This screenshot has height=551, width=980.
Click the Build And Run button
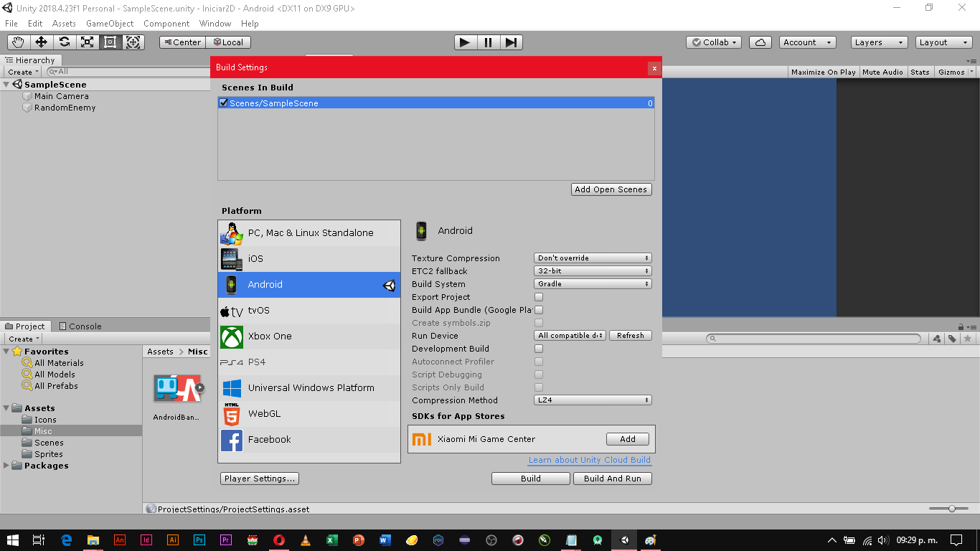[612, 478]
